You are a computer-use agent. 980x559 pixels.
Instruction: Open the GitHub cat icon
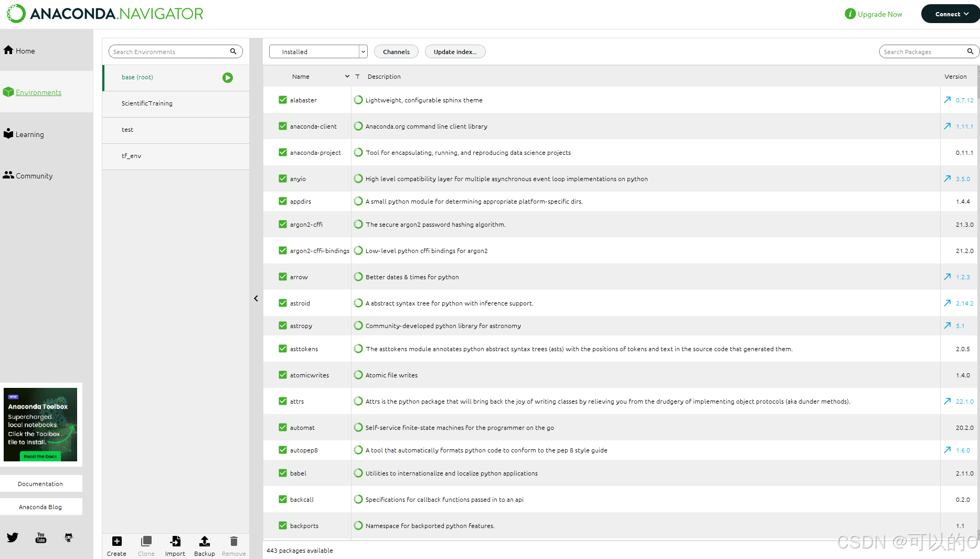click(69, 537)
